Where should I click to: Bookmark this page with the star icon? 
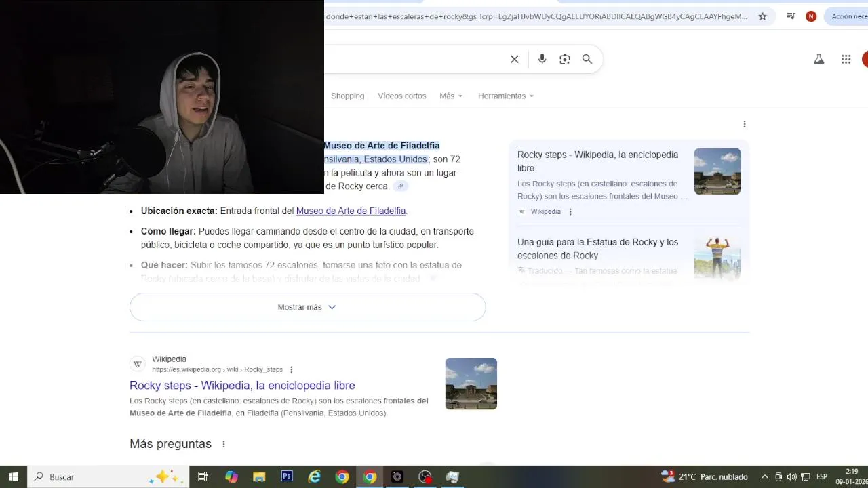pos(762,16)
